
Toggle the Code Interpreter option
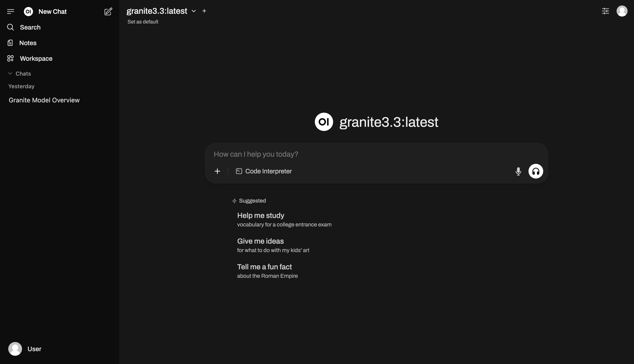click(264, 171)
